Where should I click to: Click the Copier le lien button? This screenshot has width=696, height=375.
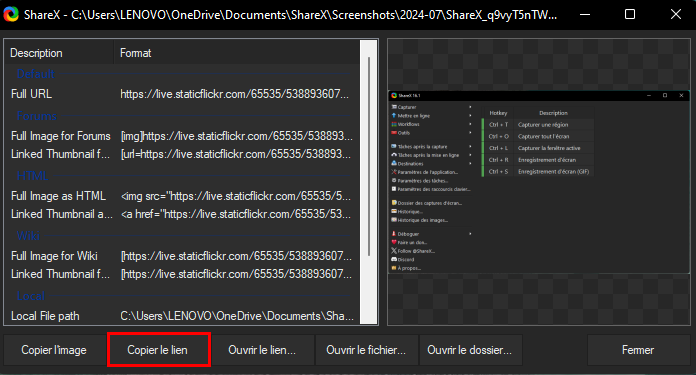pyautogui.click(x=158, y=350)
